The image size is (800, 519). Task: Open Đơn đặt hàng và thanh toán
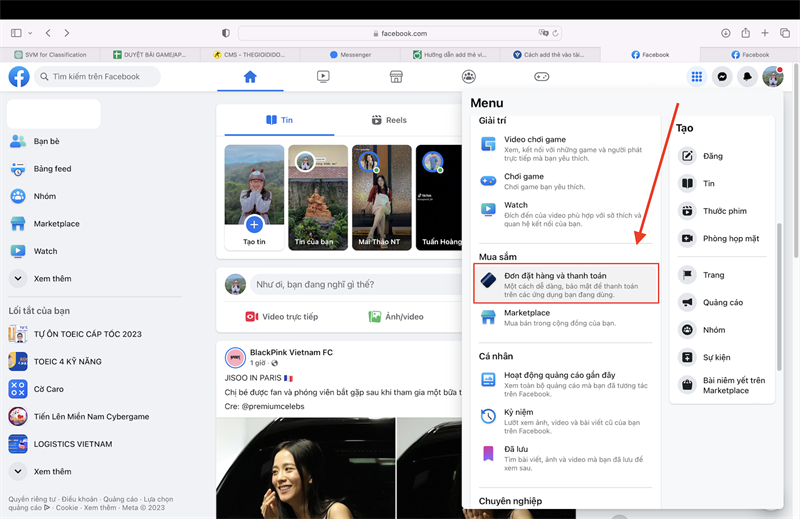click(x=566, y=282)
